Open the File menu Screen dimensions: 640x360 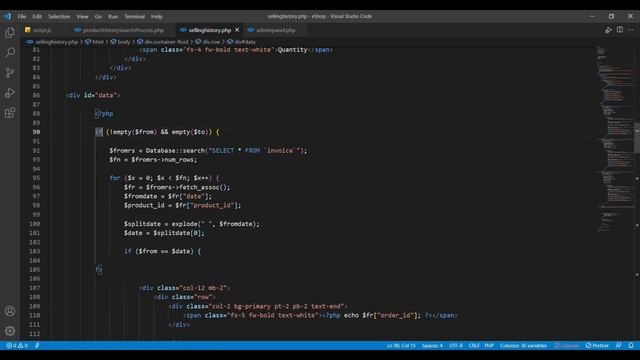click(22, 16)
